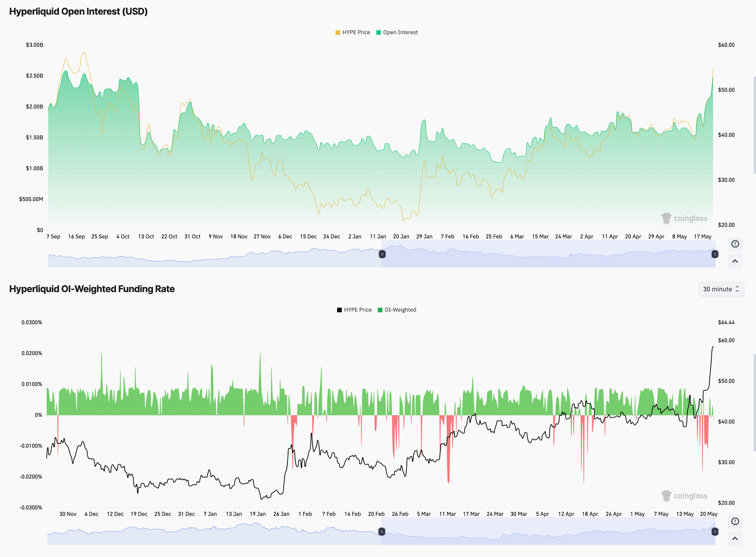The height and width of the screenshot is (557, 756).
Task: Click the 17 May date label
Action: point(703,236)
